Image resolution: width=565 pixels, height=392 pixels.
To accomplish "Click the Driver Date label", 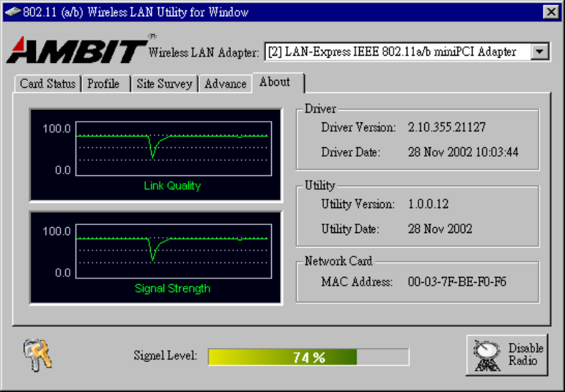I will 350,152.
